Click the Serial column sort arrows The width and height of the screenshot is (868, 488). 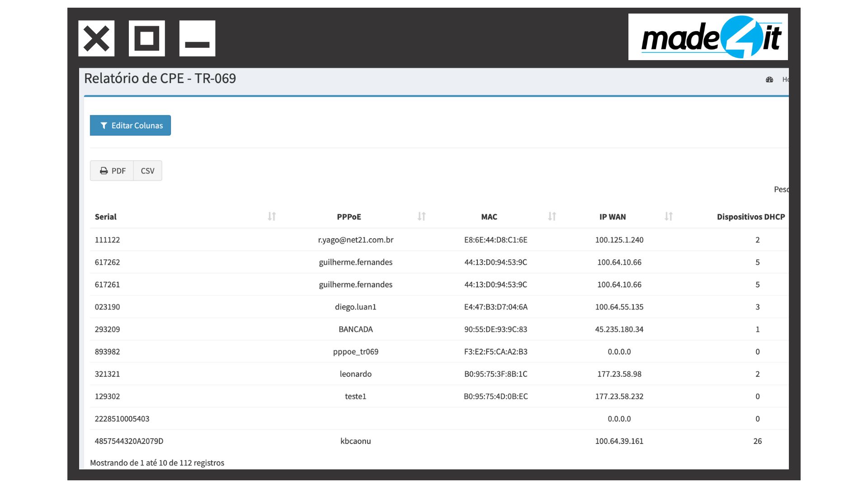click(272, 216)
